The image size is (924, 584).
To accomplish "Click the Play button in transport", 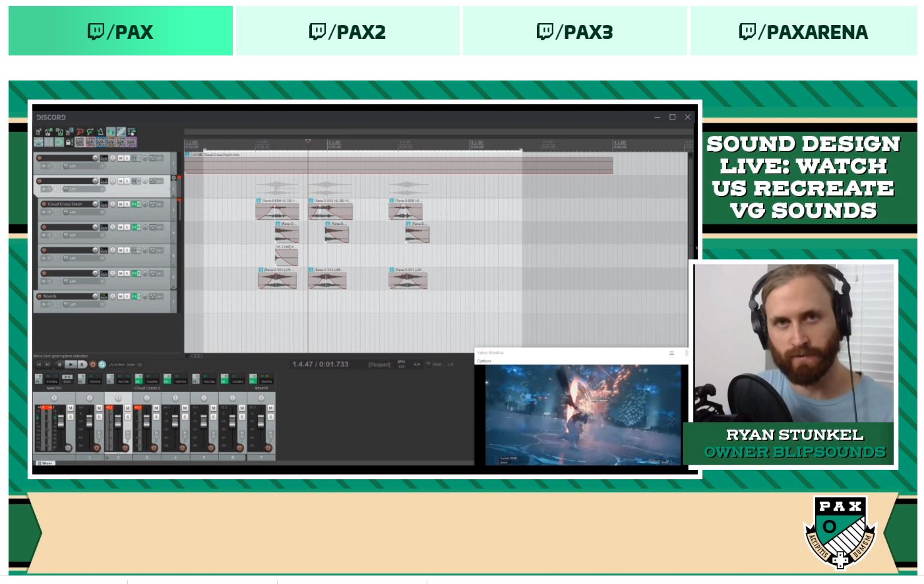I will tap(71, 365).
